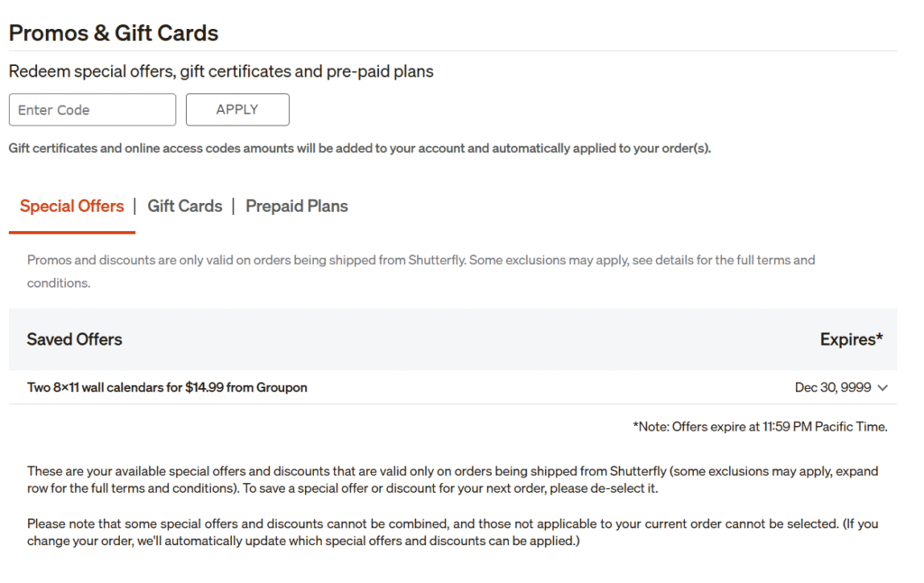Screen dimensions: 924x583
Task: Click the Promos & Gift Cards heading
Action: [x=114, y=33]
